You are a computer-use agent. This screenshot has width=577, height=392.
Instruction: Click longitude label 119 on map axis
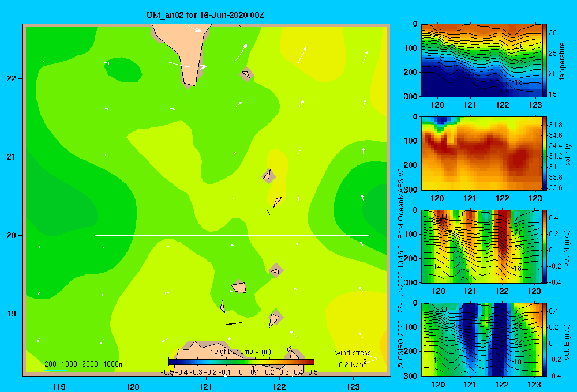click(59, 386)
